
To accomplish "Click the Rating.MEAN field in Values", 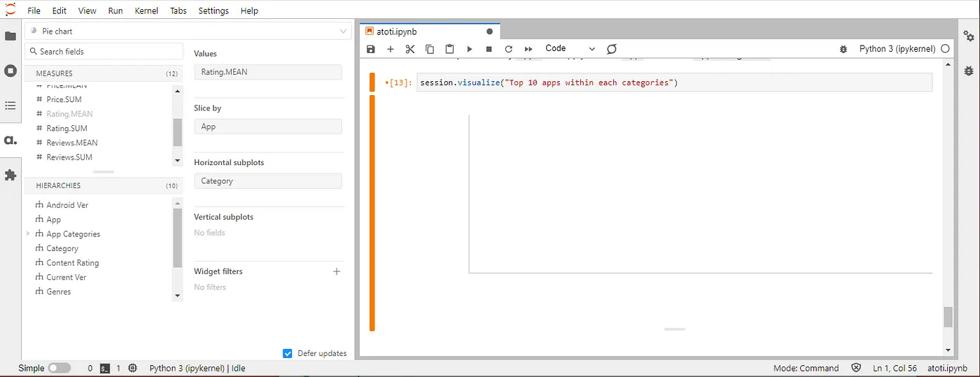I will click(267, 72).
